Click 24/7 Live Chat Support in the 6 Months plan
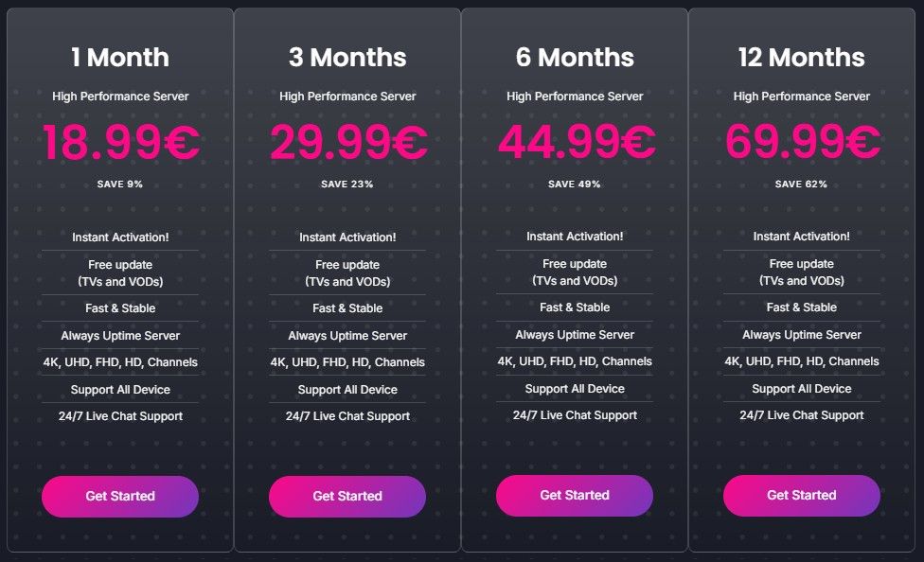The height and width of the screenshot is (562, 924). click(574, 414)
